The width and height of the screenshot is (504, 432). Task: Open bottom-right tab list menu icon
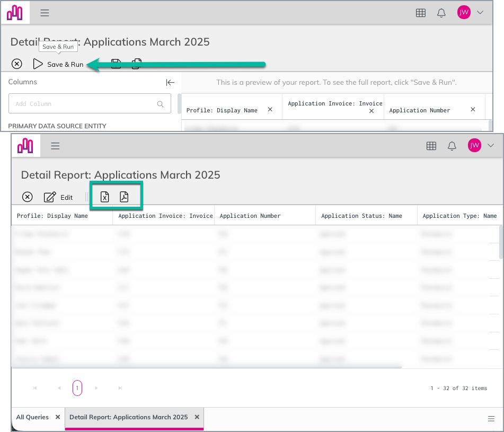coord(491,419)
